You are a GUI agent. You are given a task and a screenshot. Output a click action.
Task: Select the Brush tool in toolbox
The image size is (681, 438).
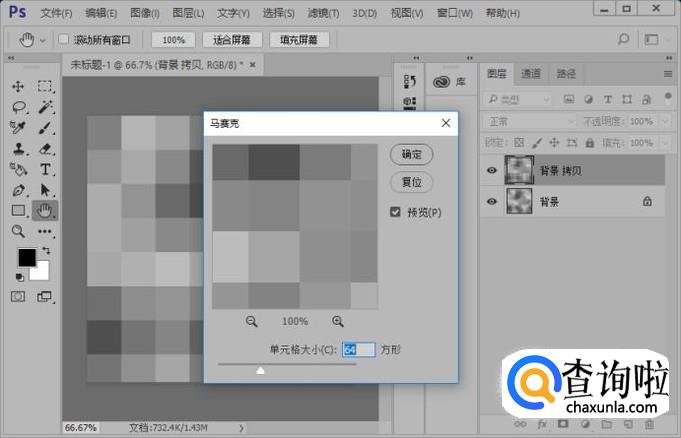[45, 128]
